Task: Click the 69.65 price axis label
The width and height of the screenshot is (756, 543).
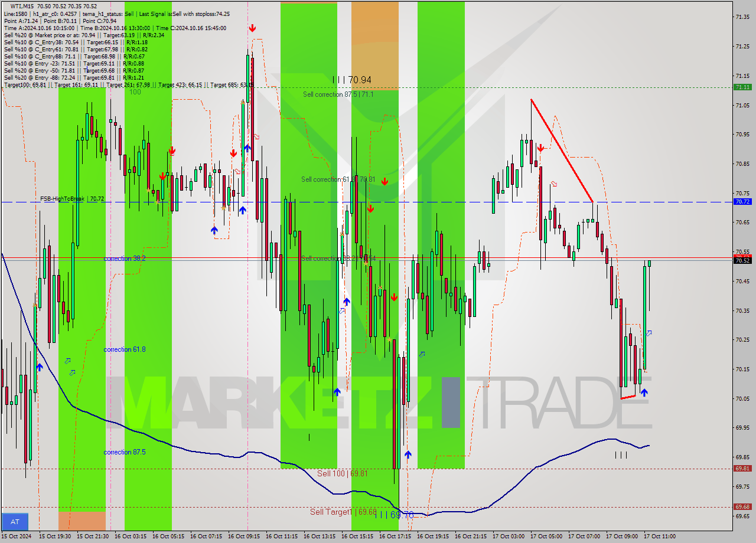Action: point(742,516)
